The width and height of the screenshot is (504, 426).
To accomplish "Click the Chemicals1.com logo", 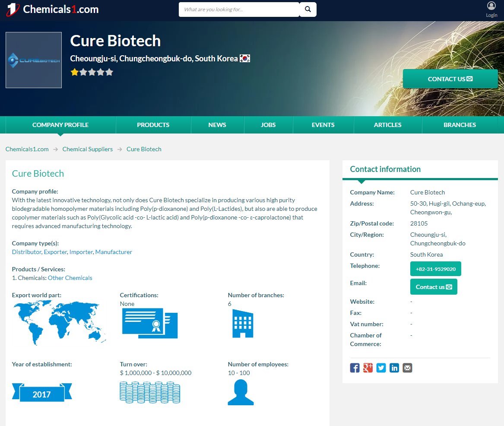I will [53, 10].
